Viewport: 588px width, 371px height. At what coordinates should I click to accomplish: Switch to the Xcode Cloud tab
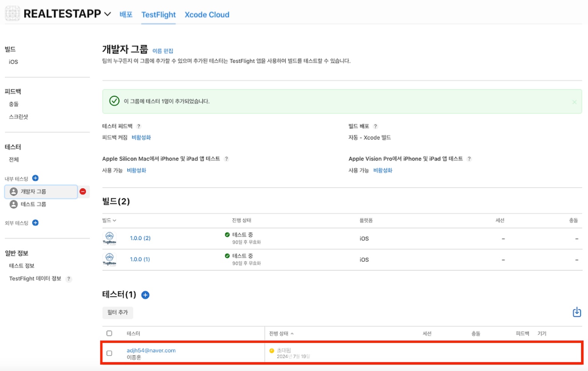(x=207, y=15)
